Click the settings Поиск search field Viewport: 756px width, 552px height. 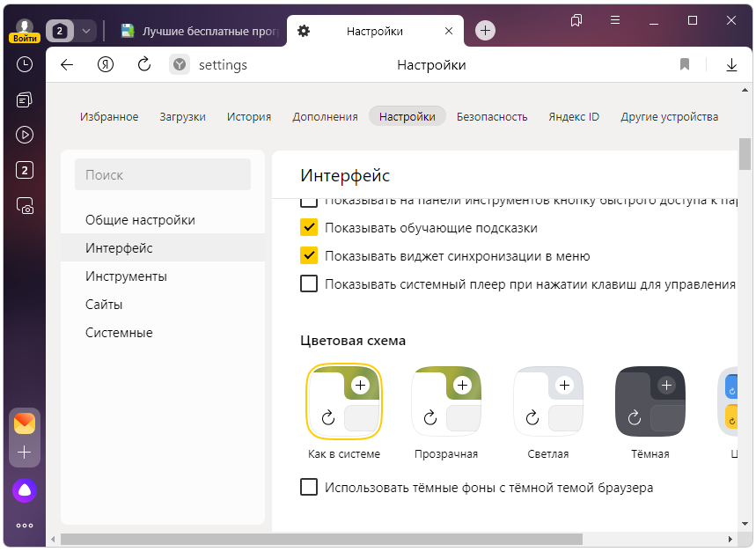pos(163,175)
